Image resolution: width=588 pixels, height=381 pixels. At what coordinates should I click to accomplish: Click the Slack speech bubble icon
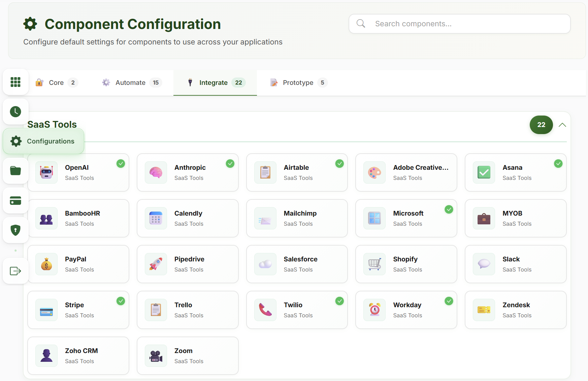click(x=484, y=264)
